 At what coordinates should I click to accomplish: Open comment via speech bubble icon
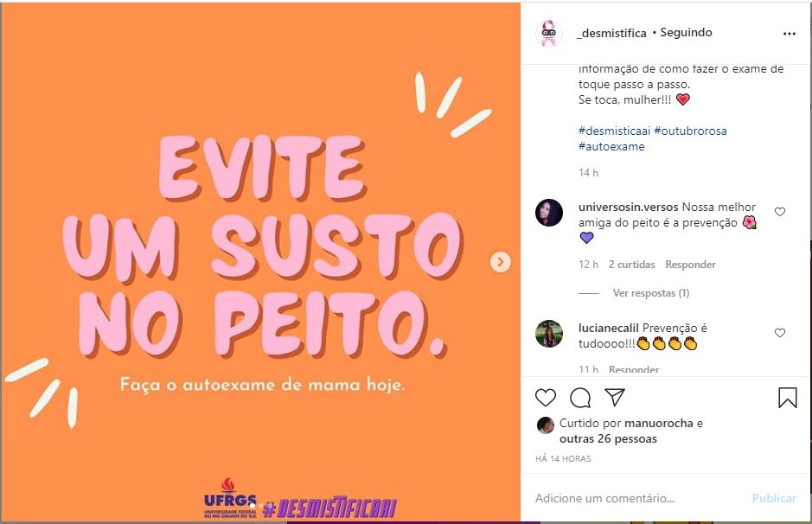(580, 398)
